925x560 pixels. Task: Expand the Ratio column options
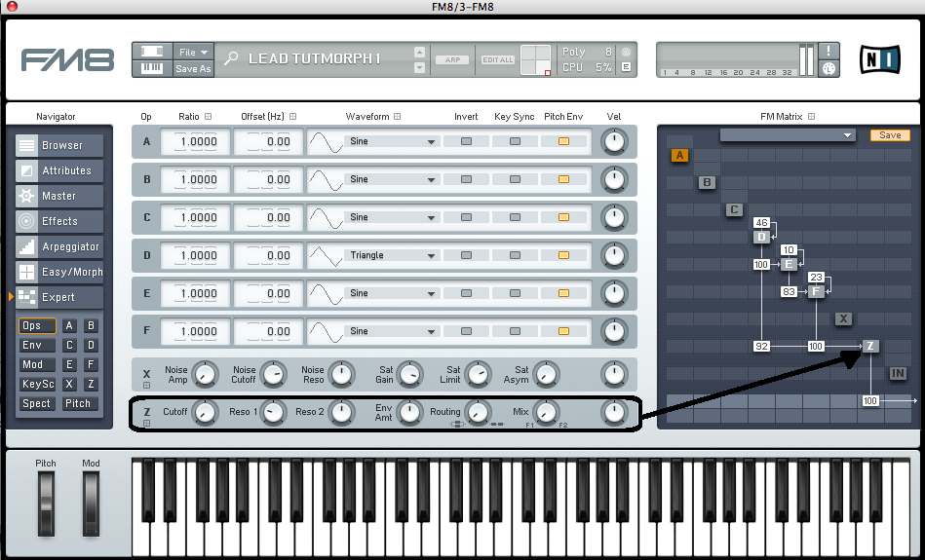pyautogui.click(x=208, y=117)
